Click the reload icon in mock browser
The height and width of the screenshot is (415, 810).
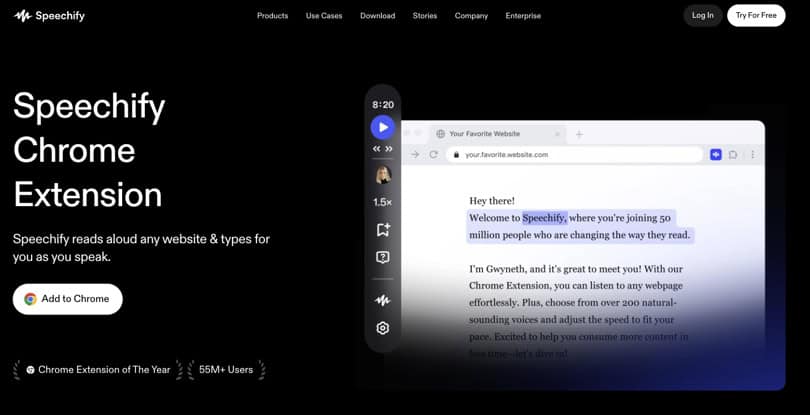tap(433, 155)
